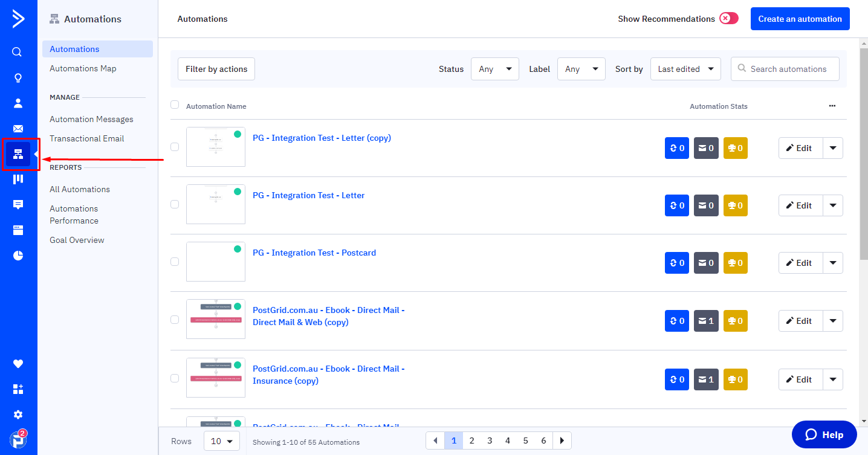Open the Apps grid icon in sidebar
The image size is (868, 455).
pos(18,389)
